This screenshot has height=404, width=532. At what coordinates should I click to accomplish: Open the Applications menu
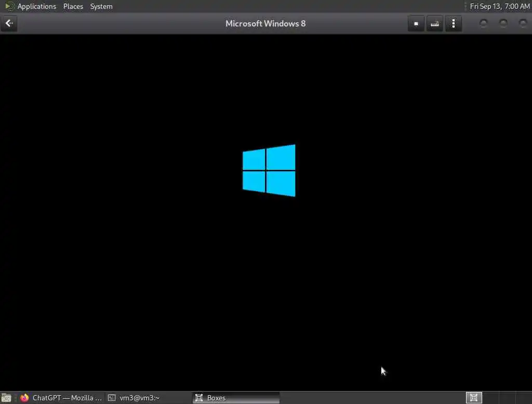[37, 6]
